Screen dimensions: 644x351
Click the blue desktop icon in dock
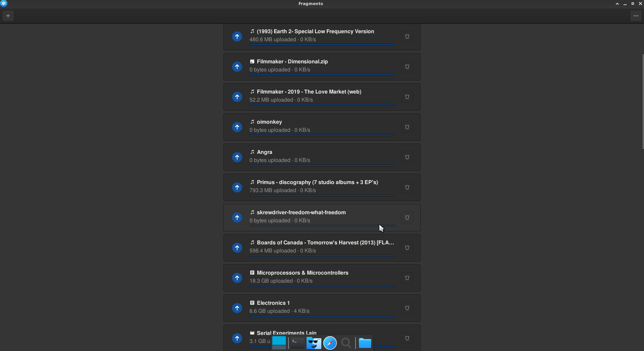279,343
